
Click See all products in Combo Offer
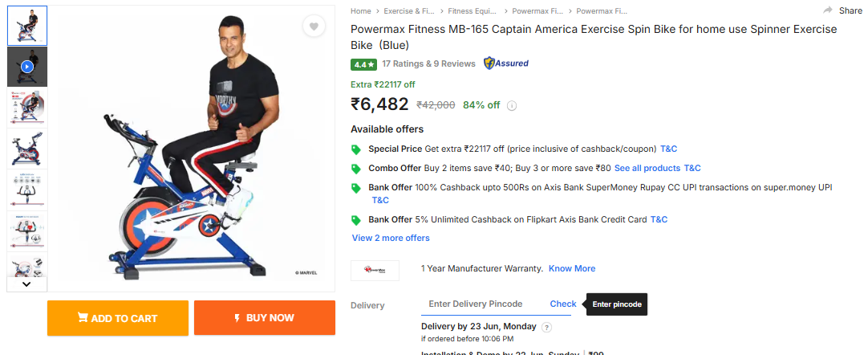pyautogui.click(x=645, y=168)
